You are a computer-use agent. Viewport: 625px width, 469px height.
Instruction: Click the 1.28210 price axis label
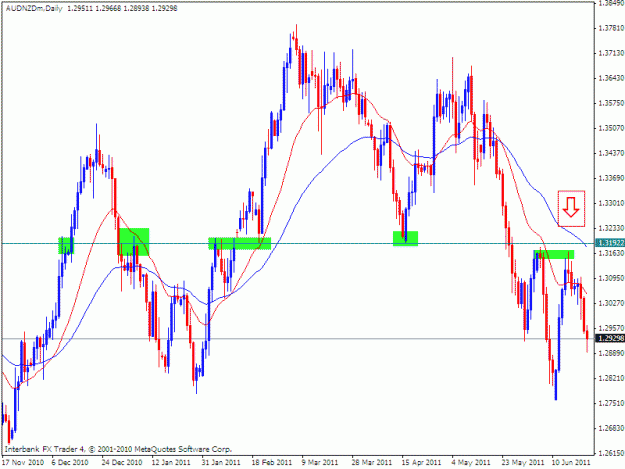click(611, 378)
